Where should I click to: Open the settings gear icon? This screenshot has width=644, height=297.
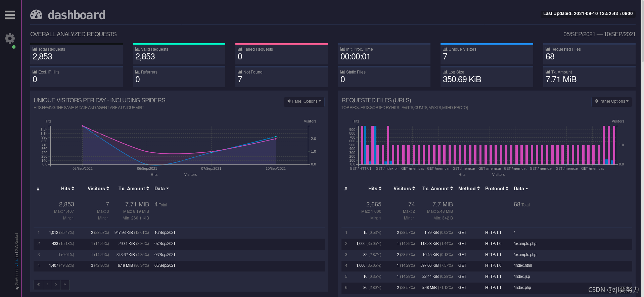pyautogui.click(x=10, y=38)
